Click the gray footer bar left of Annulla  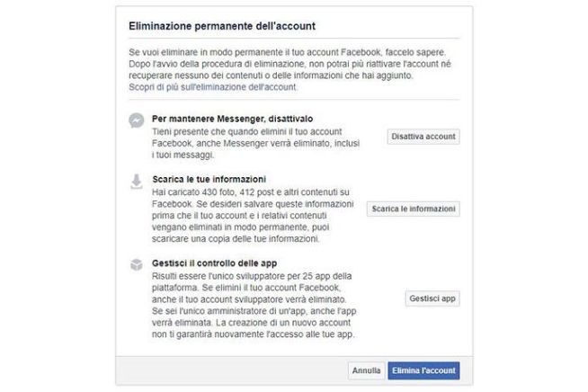(232, 370)
